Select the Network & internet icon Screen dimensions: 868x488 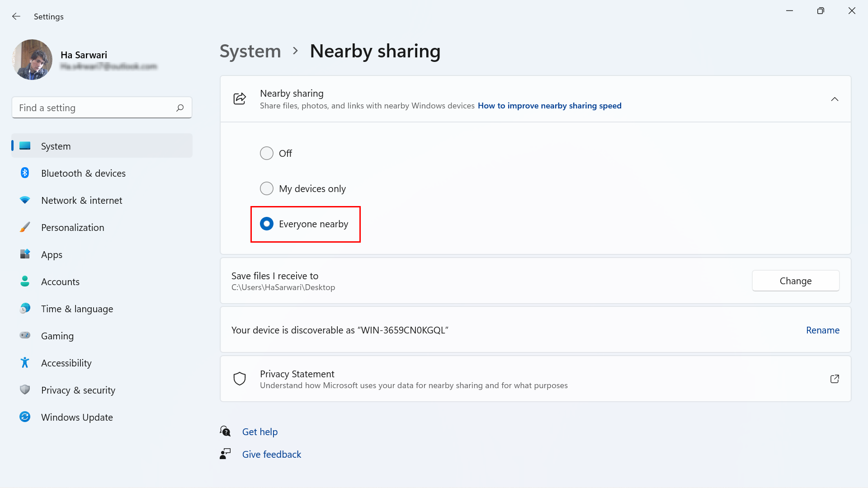(x=25, y=200)
